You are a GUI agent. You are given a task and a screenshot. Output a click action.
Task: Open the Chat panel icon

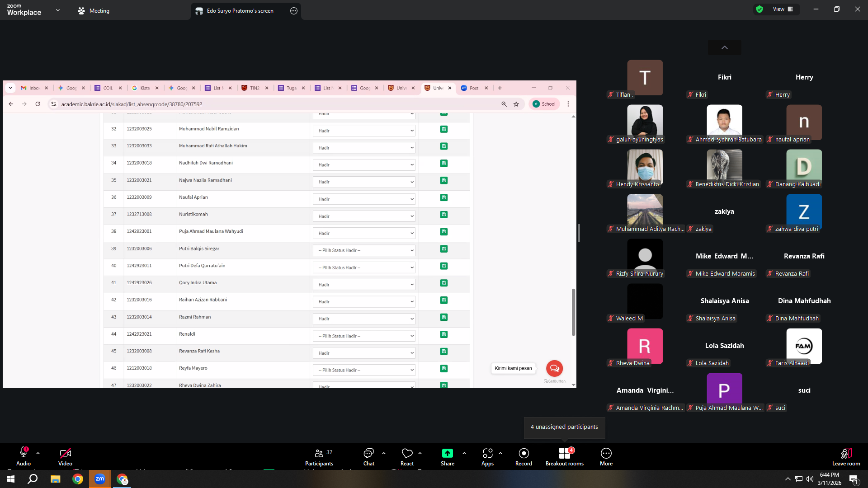(x=368, y=453)
